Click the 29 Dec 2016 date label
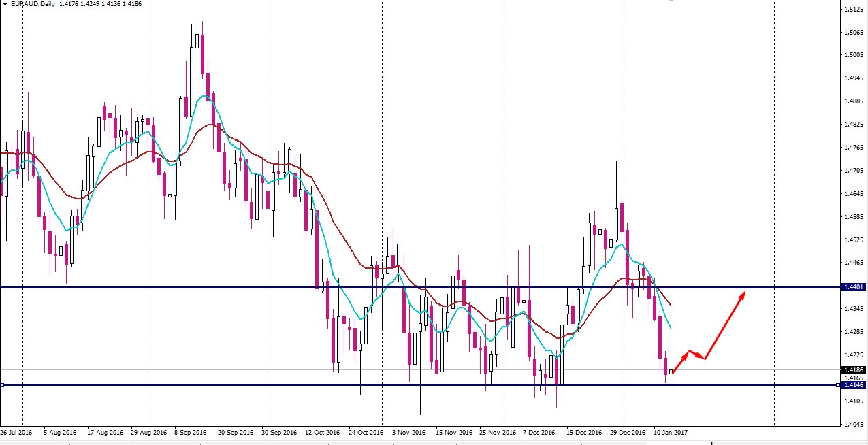This screenshot has width=868, height=445. [628, 432]
